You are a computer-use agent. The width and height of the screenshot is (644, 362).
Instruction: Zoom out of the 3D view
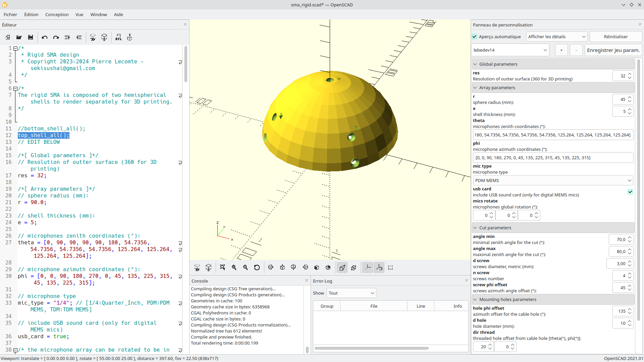pos(246,267)
